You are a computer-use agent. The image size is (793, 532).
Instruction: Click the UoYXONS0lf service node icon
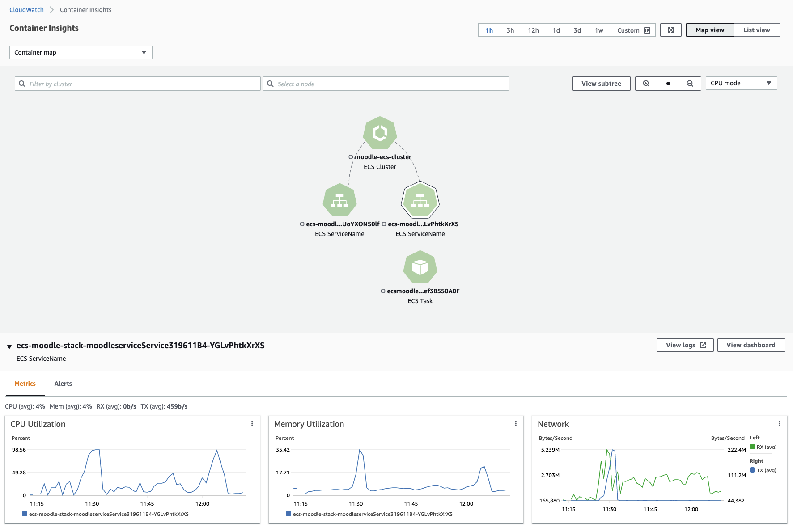[x=339, y=201]
